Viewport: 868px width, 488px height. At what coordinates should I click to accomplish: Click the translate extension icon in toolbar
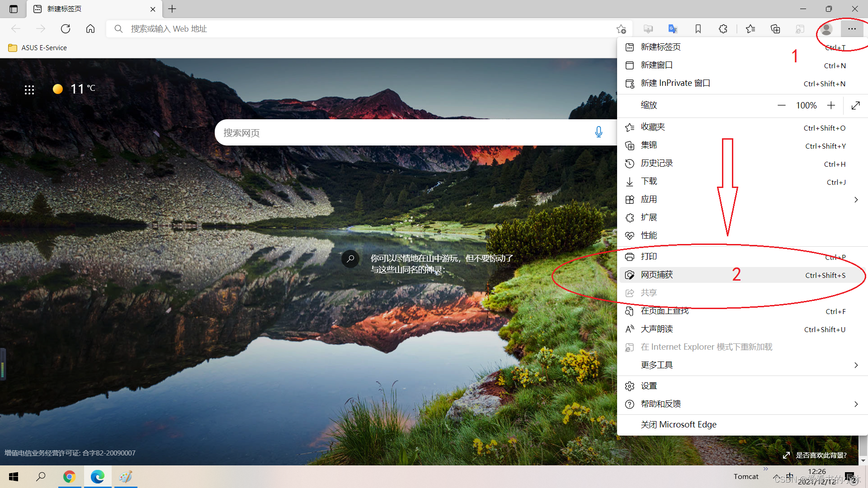[x=673, y=29]
